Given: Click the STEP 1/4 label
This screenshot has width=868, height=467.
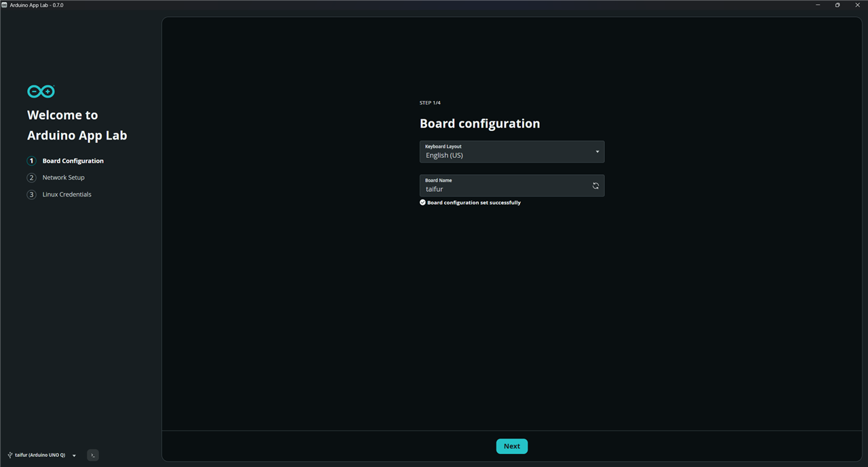Looking at the screenshot, I should (x=430, y=103).
